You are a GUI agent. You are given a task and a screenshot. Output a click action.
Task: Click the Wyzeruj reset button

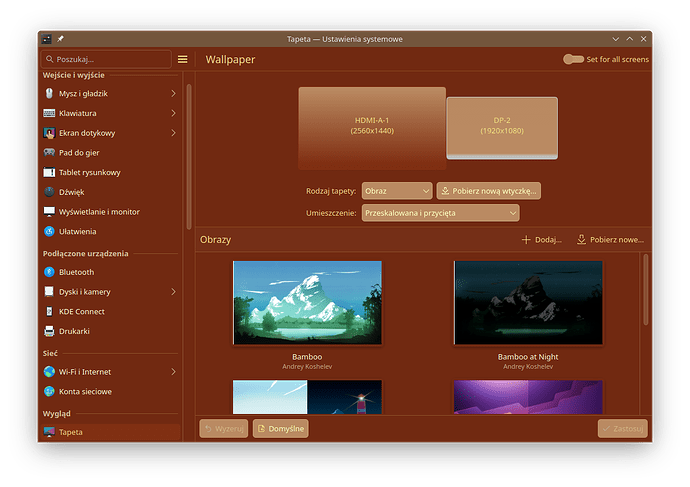pos(224,428)
